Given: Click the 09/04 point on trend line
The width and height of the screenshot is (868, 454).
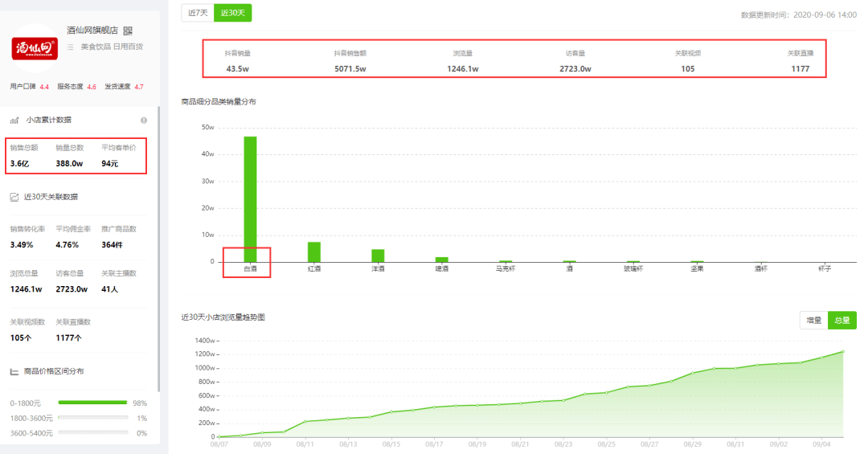Looking at the screenshot, I should tap(821, 358).
